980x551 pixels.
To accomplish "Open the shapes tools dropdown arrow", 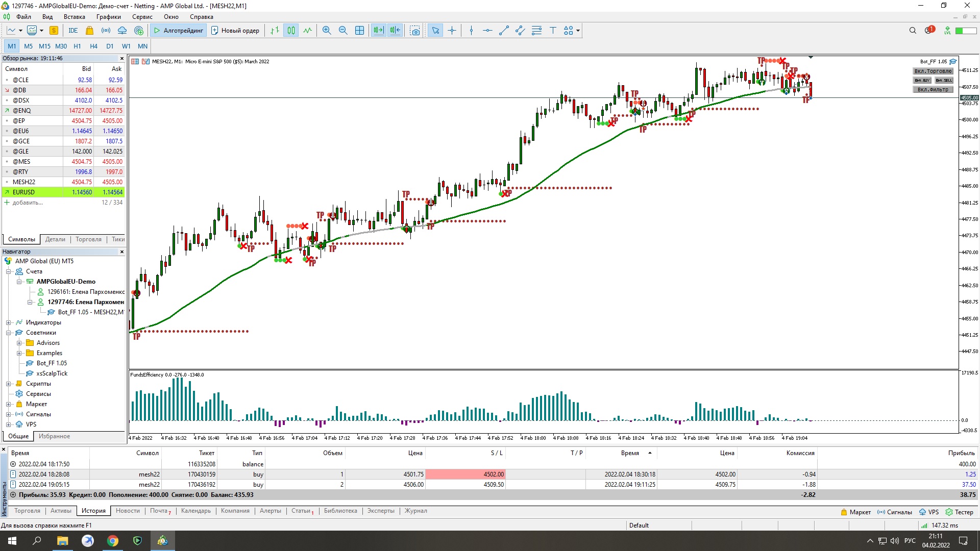I will tap(578, 31).
